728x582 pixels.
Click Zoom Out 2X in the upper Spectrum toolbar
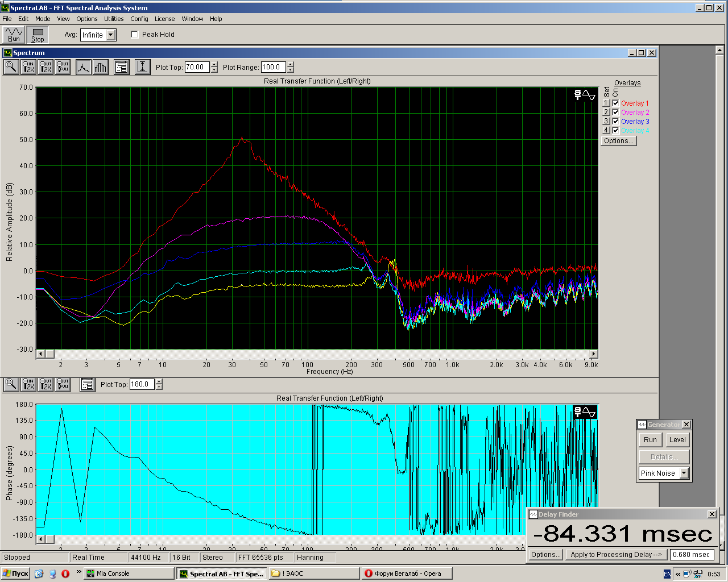pyautogui.click(x=45, y=67)
